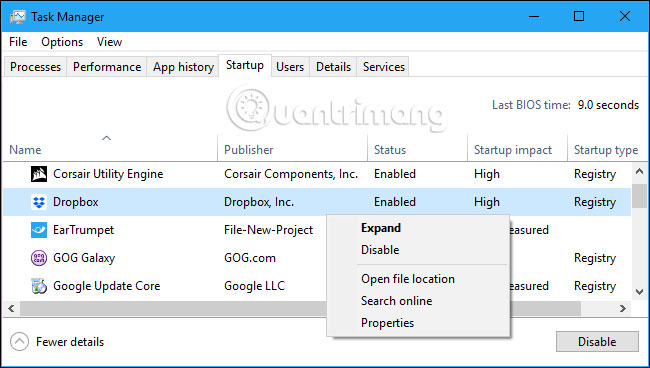Viewport: 650px width, 368px height.
Task: Click the File-New-Project publisher cell
Action: point(269,230)
